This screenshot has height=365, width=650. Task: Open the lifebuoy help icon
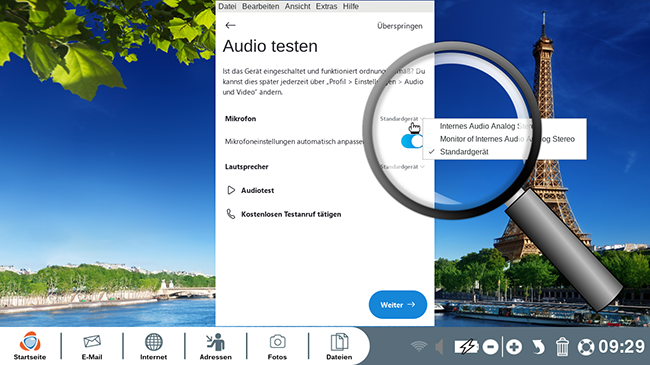(x=586, y=347)
